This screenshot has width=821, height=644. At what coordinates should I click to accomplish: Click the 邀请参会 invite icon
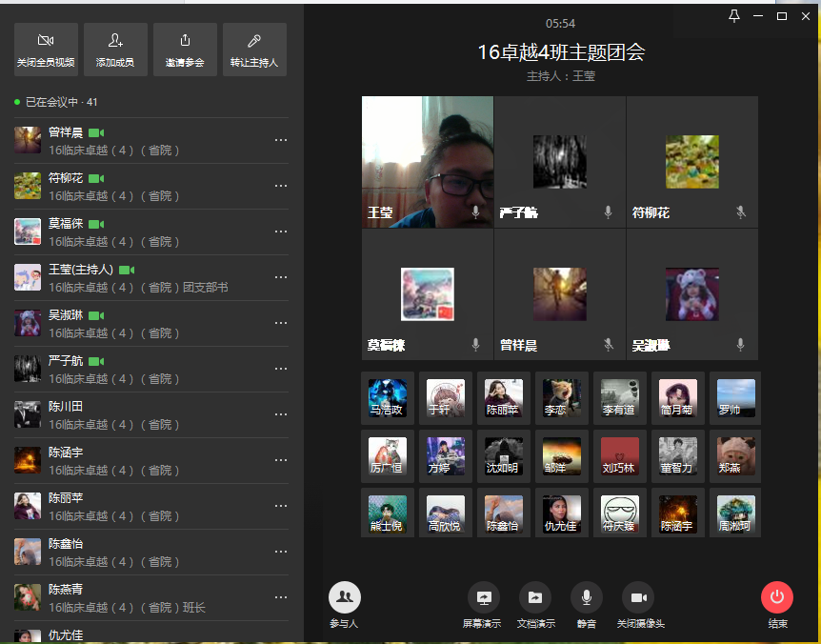pos(185,50)
